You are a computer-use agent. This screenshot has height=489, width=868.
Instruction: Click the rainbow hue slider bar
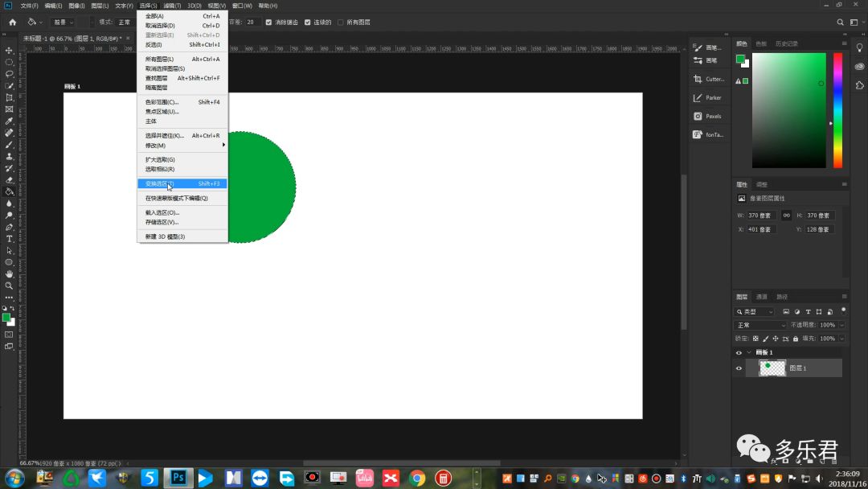(838, 110)
